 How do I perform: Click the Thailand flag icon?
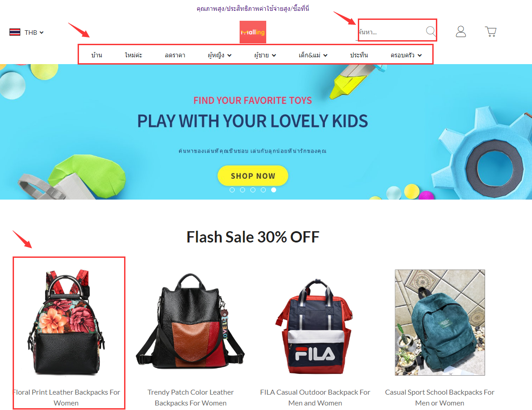click(x=15, y=32)
